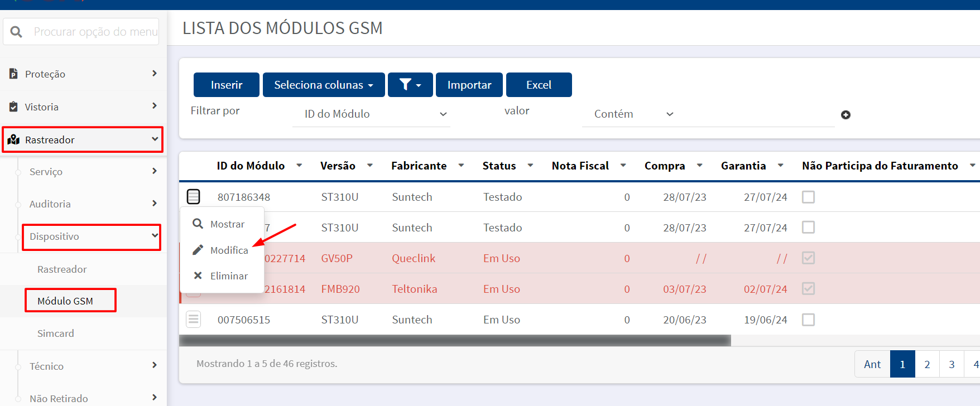Open row menu icon for module 007506515
Image resolution: width=980 pixels, height=406 pixels.
(193, 320)
